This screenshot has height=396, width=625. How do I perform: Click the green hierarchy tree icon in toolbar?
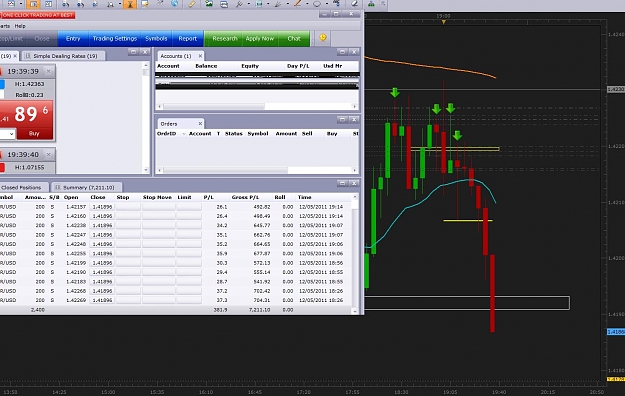pyautogui.click(x=371, y=4)
